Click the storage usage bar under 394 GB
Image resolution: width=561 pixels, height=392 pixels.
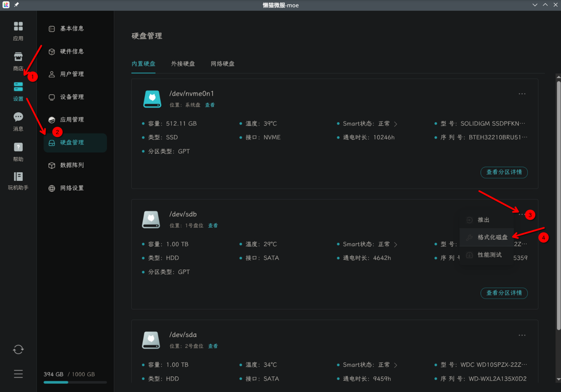click(75, 382)
